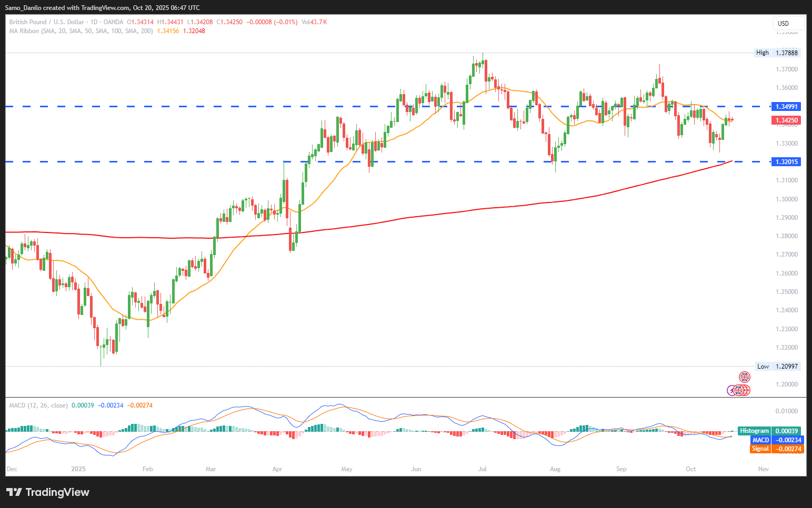The width and height of the screenshot is (812, 508).
Task: Click the TradingView logo icon
Action: (x=14, y=492)
